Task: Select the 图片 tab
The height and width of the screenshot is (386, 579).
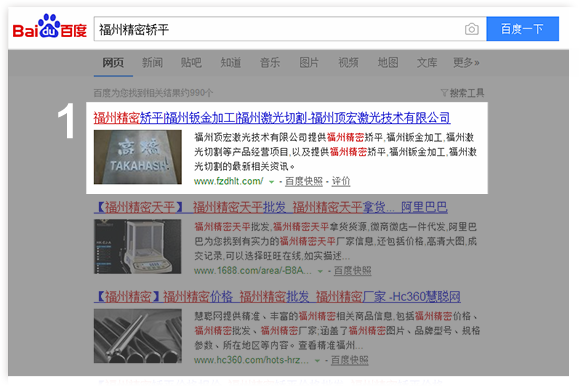Action: 309,62
